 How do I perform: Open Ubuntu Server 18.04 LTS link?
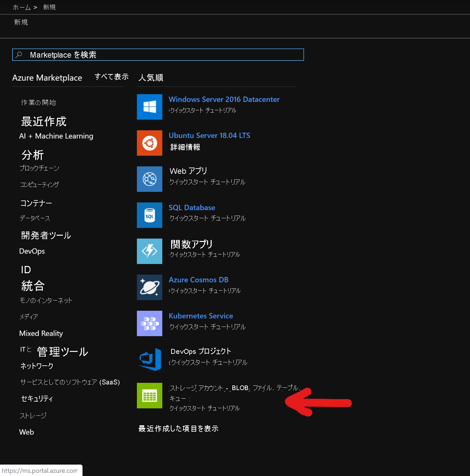[x=209, y=135]
